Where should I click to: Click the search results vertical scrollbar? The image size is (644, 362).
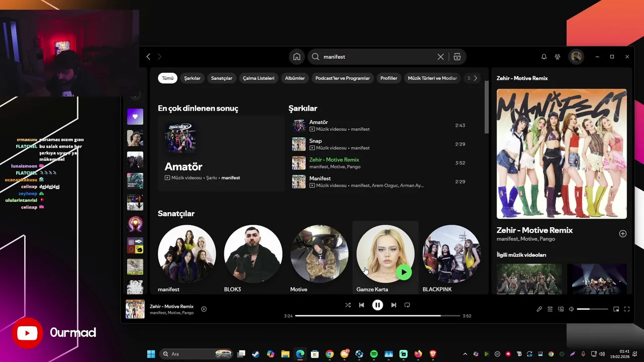486,107
